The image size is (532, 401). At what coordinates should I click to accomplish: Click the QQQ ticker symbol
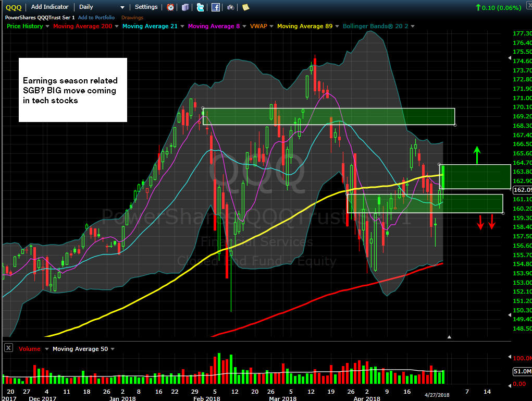click(x=14, y=7)
